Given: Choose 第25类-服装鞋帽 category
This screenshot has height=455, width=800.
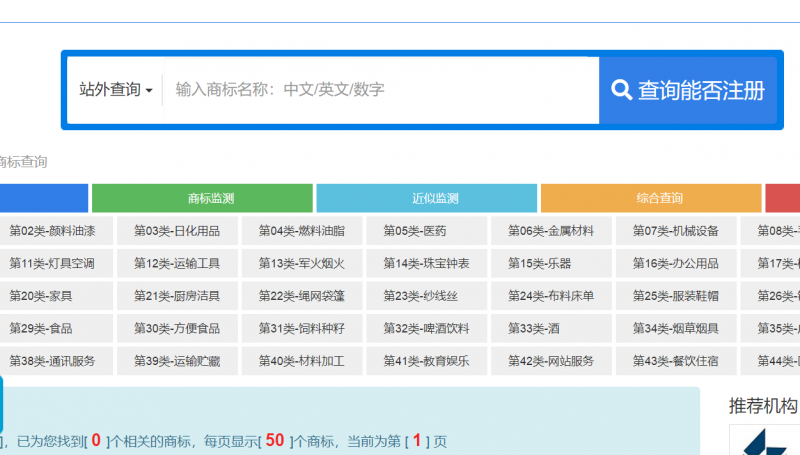Looking at the screenshot, I should (676, 296).
